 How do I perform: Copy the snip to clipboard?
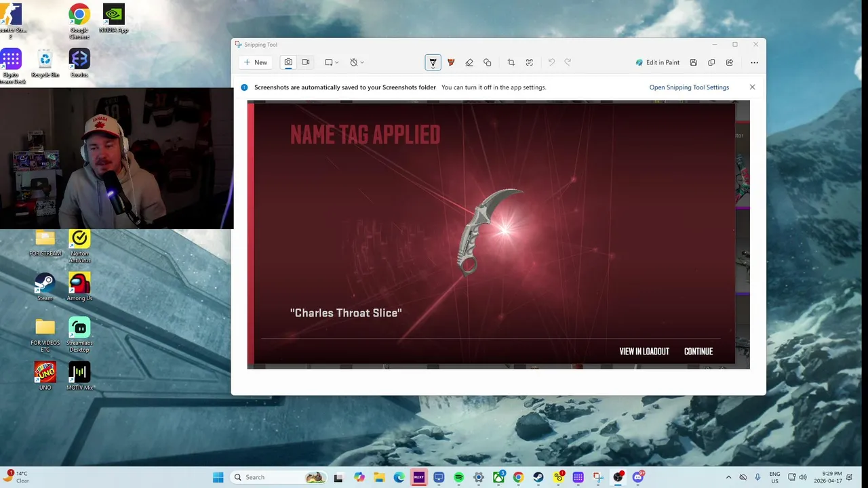711,62
